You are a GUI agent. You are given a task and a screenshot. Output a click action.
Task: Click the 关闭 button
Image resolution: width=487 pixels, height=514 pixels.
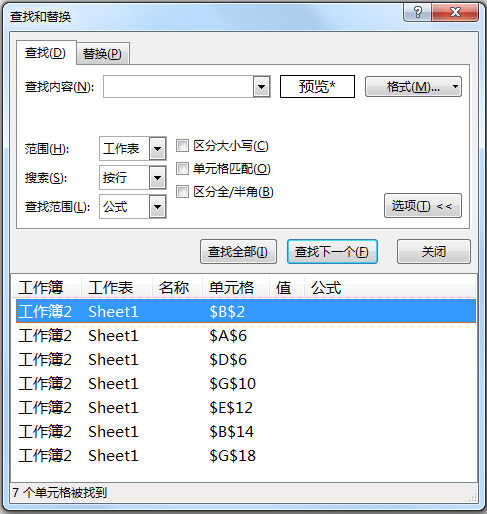(x=434, y=252)
